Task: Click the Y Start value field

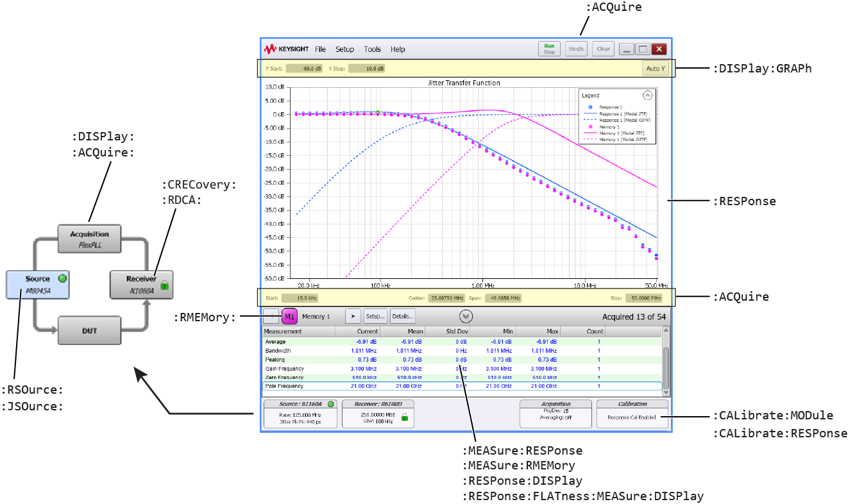Action: point(303,69)
